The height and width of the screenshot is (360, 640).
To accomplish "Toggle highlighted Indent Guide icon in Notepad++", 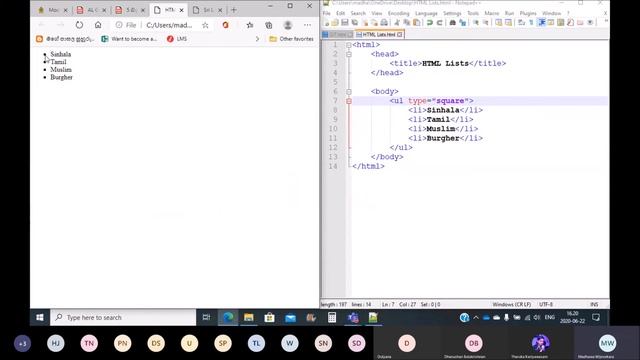I will click(x=542, y=23).
